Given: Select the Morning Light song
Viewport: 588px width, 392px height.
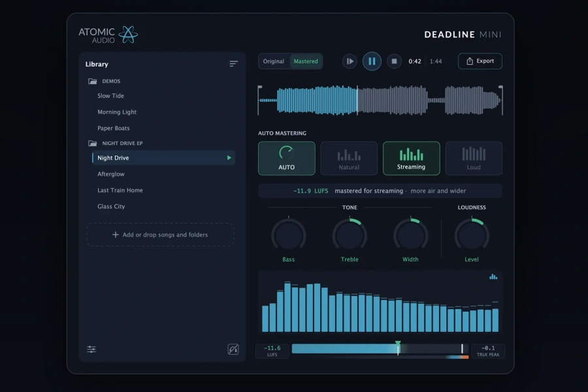Looking at the screenshot, I should tap(117, 112).
